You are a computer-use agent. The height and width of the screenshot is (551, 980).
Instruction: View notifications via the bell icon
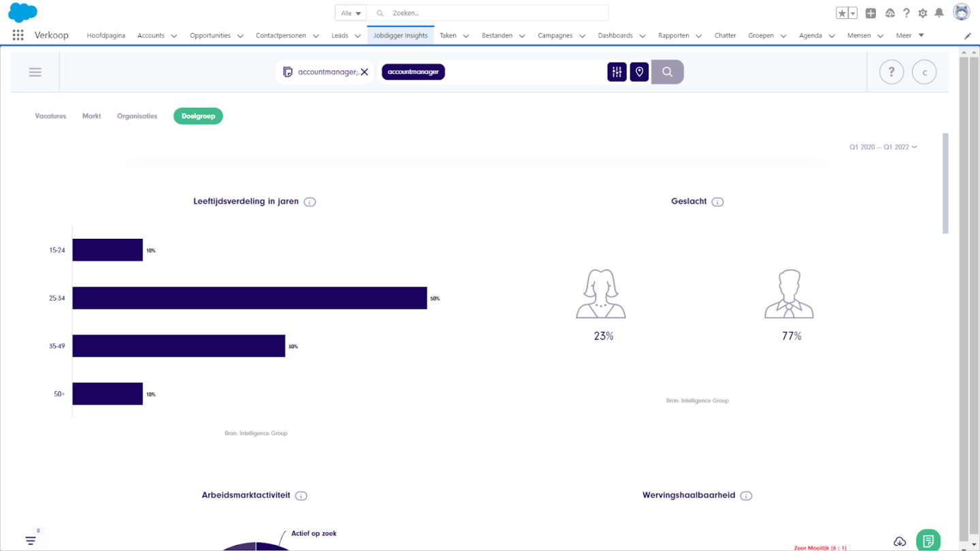point(939,13)
